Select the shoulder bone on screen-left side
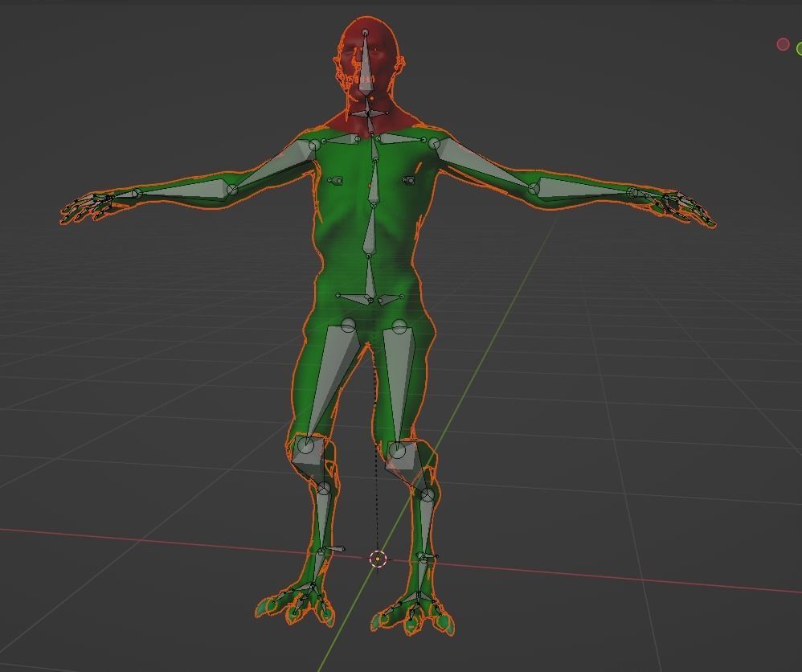This screenshot has height=672, width=802. pyautogui.click(x=340, y=140)
